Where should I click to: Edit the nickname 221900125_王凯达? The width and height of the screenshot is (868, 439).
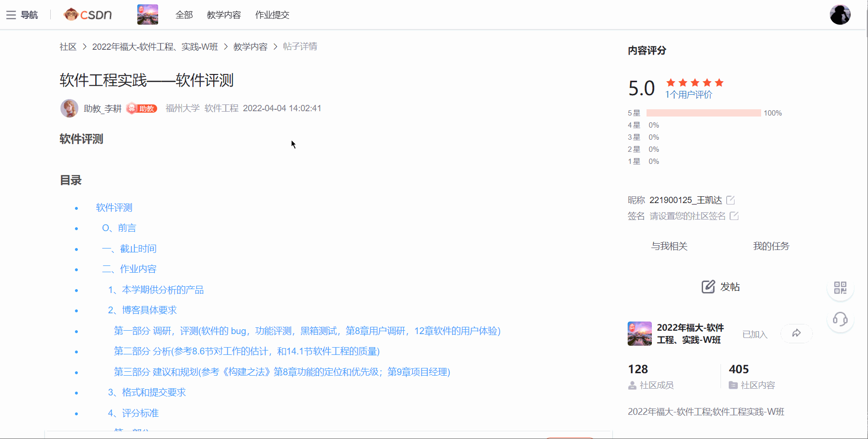731,200
